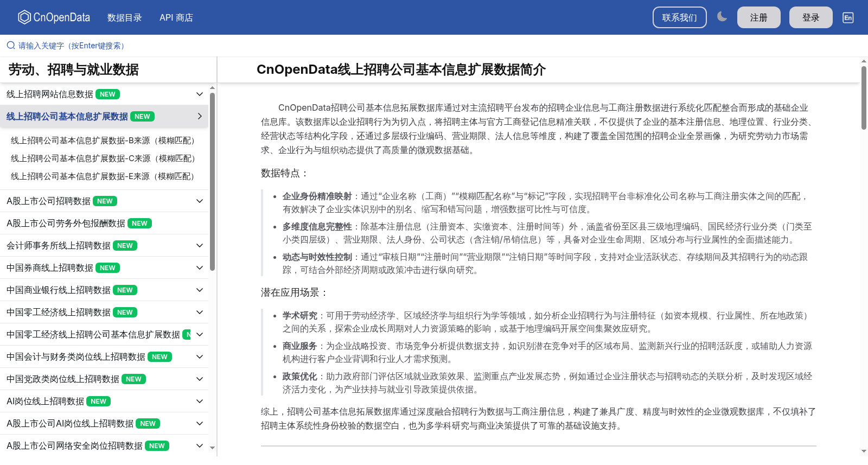The image size is (868, 465).
Task: Click the bold 学术研究 text
Action: tap(299, 316)
